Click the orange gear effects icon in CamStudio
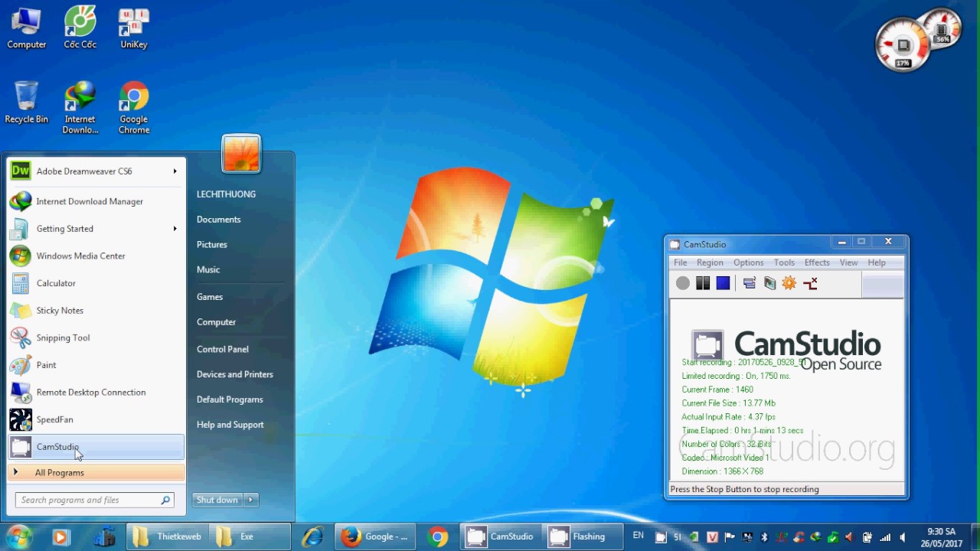This screenshot has height=551, width=980. click(789, 283)
